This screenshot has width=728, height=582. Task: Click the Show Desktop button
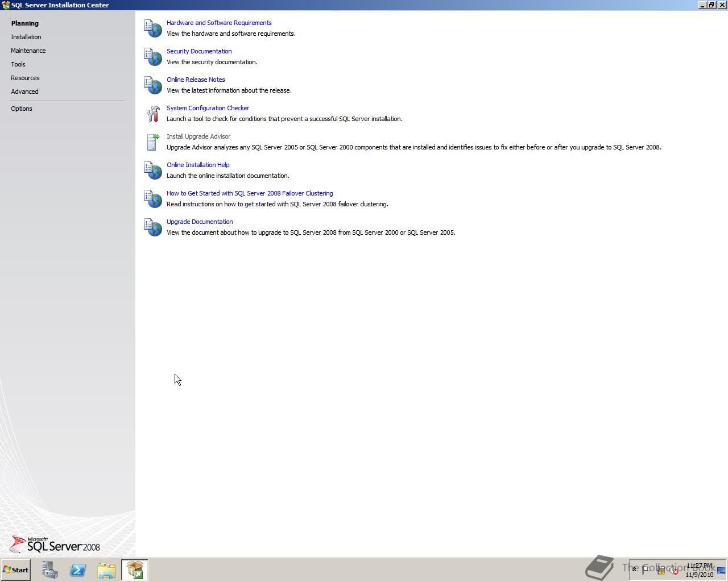coord(721,570)
